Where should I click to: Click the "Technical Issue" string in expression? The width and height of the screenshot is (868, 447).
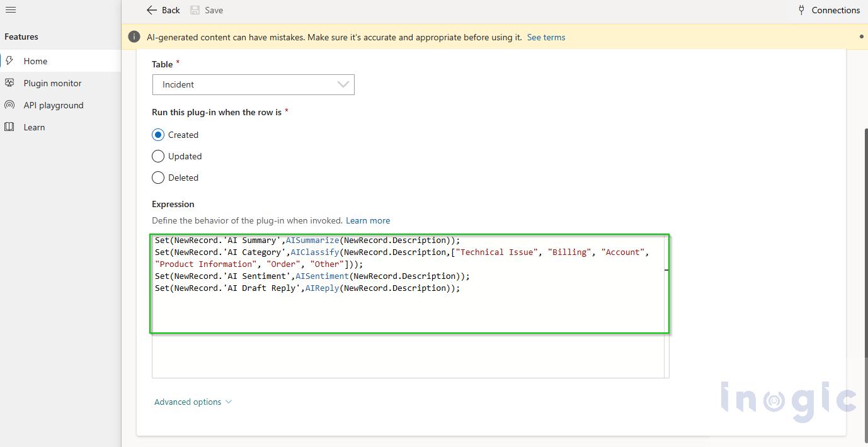(496, 252)
